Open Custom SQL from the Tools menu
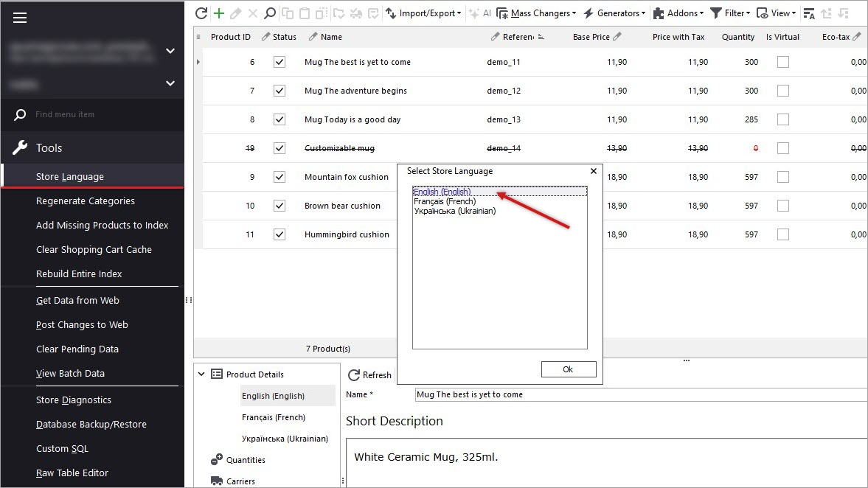The image size is (868, 488). [62, 449]
